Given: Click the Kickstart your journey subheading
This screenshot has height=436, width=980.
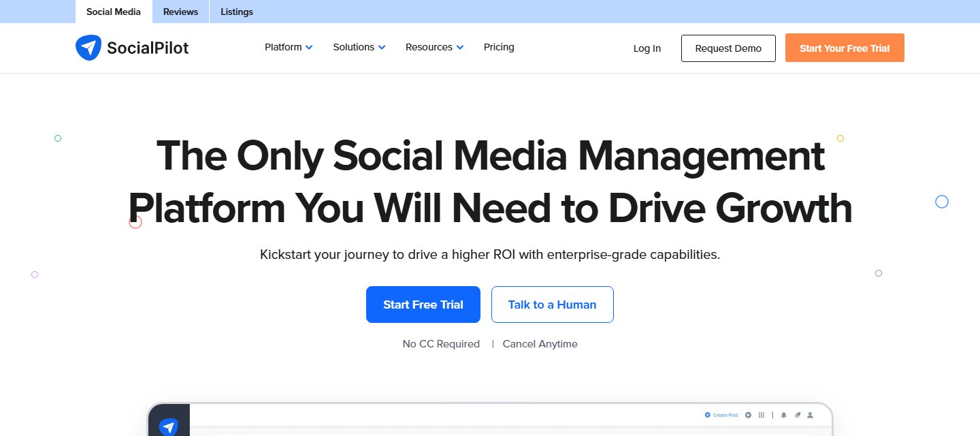Looking at the screenshot, I should pyautogui.click(x=490, y=255).
